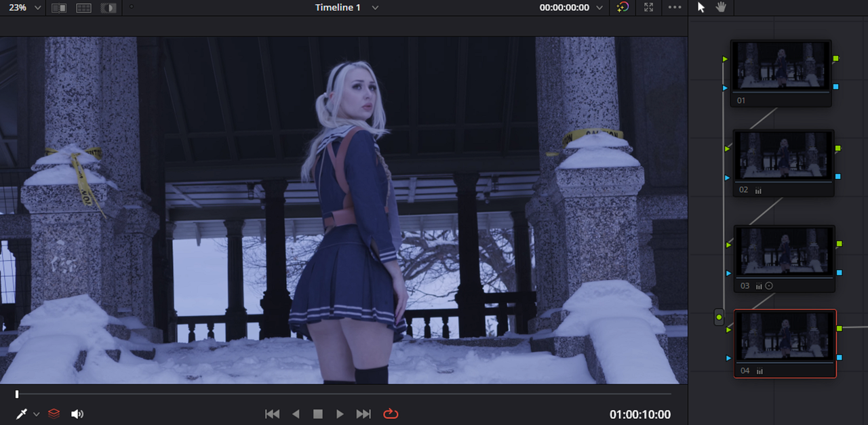This screenshot has height=425, width=868.
Task: Click the curves badge on node 02
Action: coord(758,191)
